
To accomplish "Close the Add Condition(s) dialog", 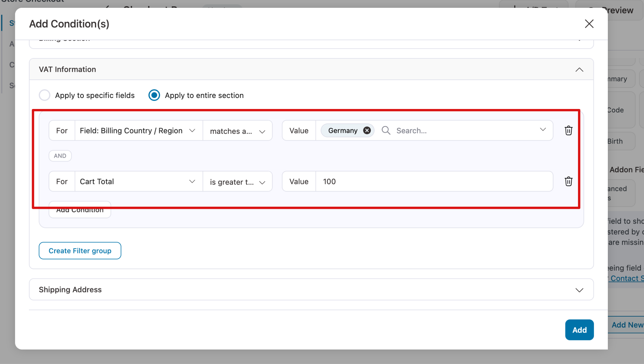I will (x=589, y=24).
